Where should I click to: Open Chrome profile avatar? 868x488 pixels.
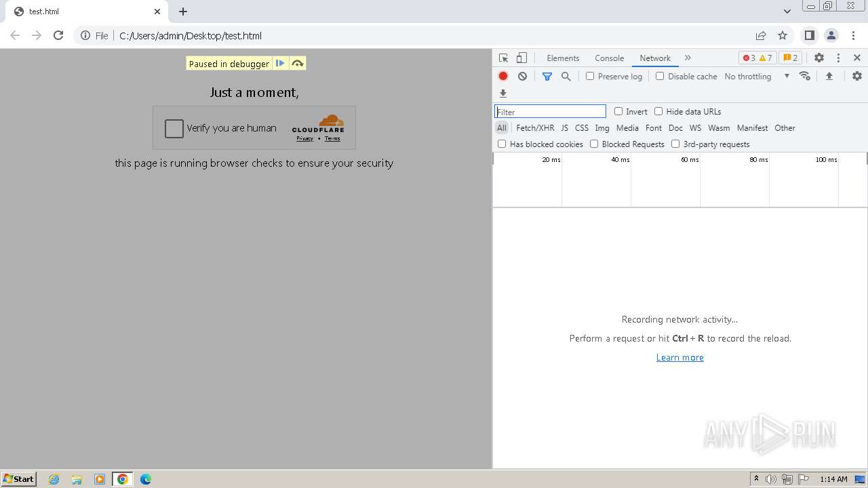(831, 35)
